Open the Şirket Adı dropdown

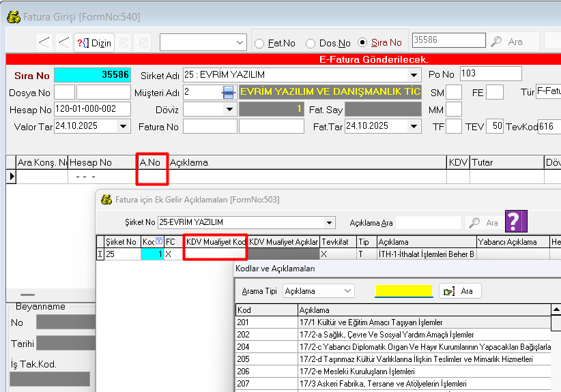coord(414,75)
